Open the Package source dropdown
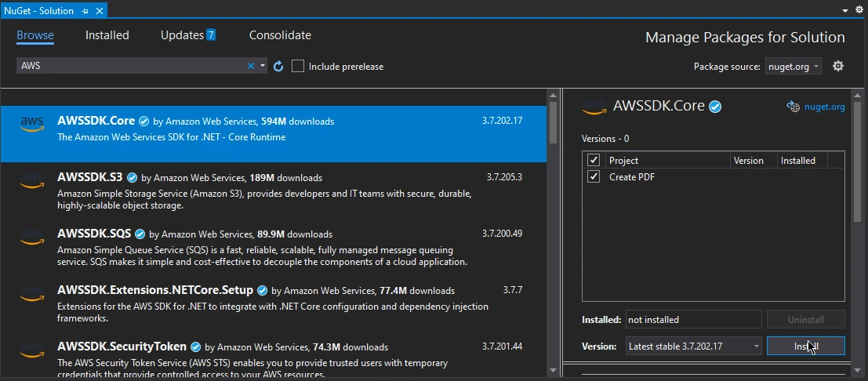 pyautogui.click(x=793, y=67)
